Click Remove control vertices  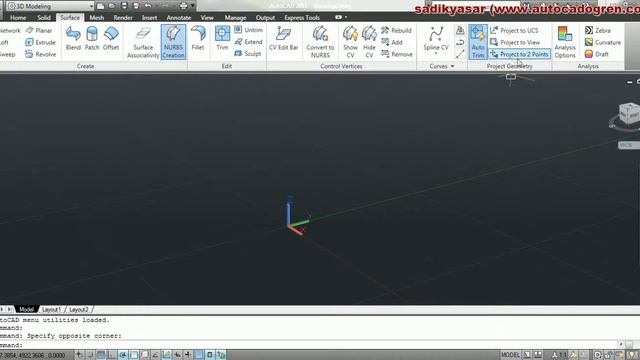pos(397,54)
